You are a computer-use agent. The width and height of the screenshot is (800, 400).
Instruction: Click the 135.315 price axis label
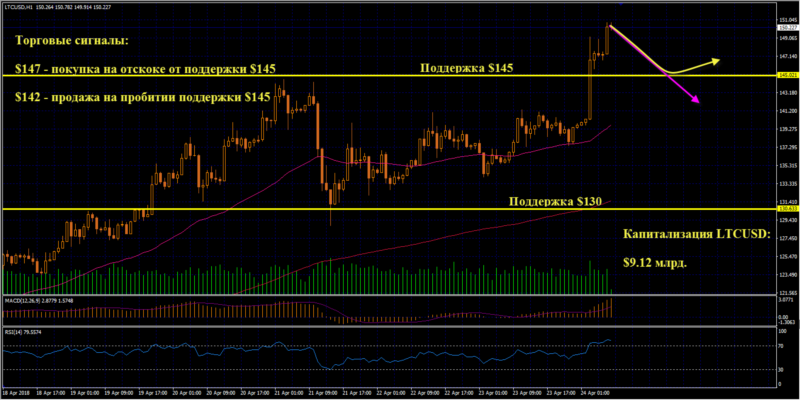786,165
